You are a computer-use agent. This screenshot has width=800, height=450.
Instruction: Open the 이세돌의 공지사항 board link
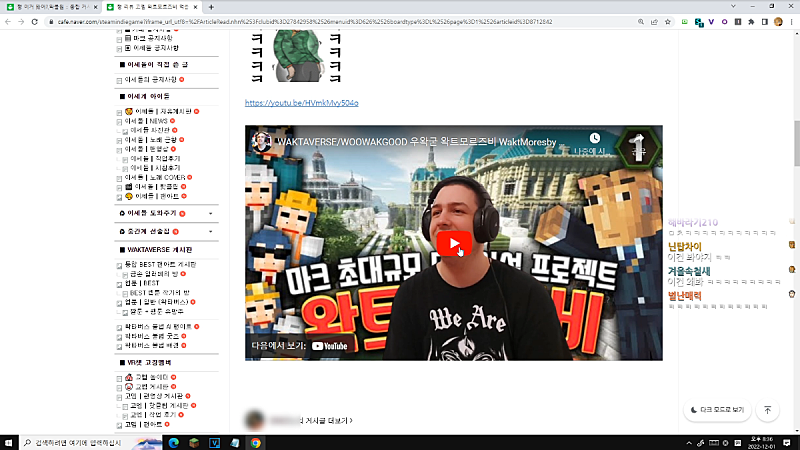(151, 80)
